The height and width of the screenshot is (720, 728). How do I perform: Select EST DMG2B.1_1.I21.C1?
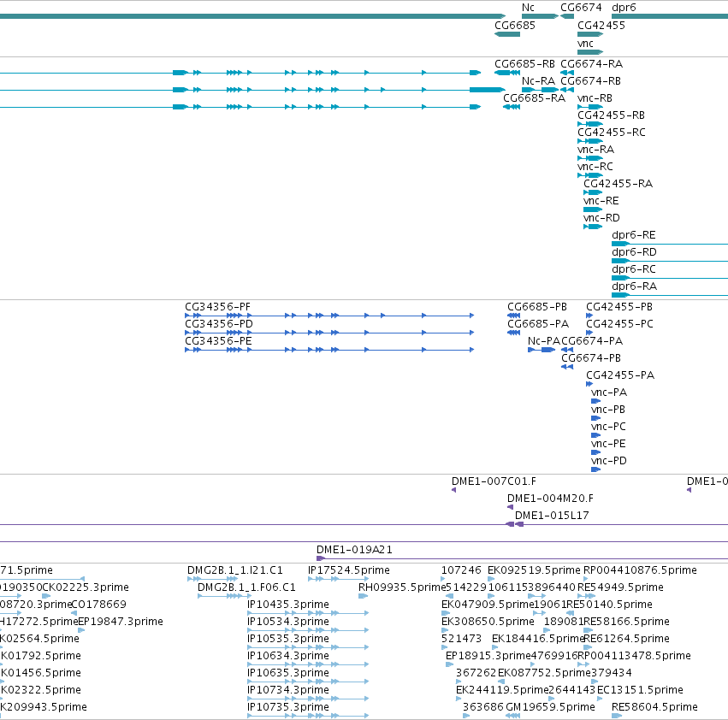(235, 570)
